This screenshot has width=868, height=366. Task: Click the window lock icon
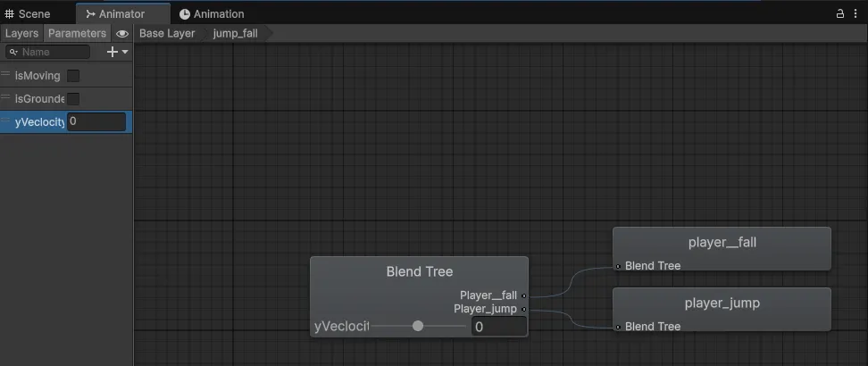(x=839, y=14)
